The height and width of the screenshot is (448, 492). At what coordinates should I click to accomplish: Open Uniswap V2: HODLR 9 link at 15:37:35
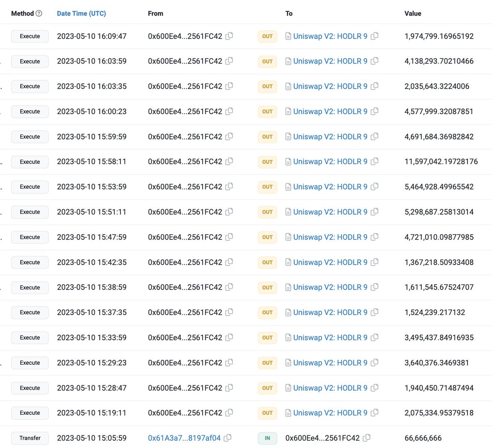330,312
